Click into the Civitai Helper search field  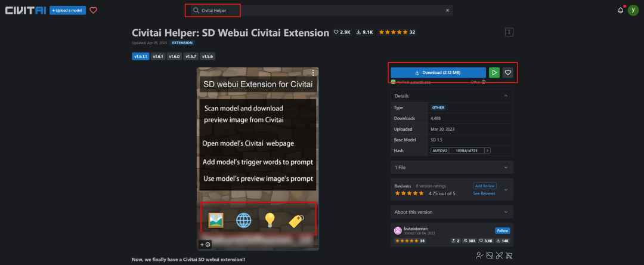323,10
